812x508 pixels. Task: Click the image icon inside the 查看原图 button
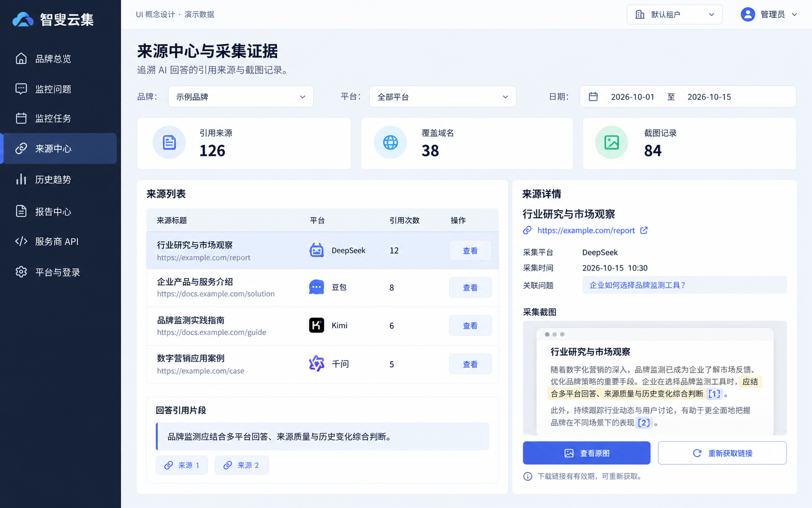pyautogui.click(x=569, y=453)
